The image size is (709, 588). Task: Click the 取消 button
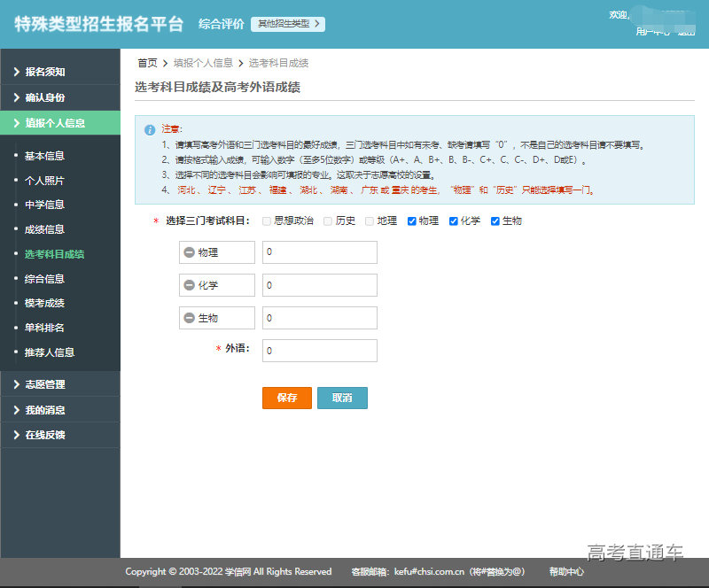(x=342, y=398)
